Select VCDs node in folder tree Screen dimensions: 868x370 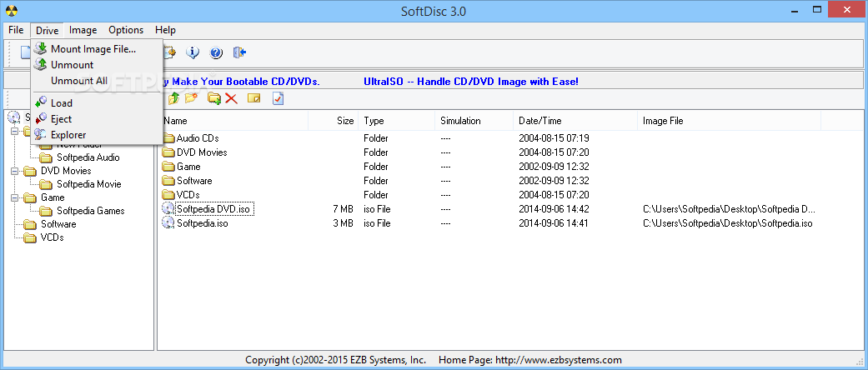[x=52, y=237]
